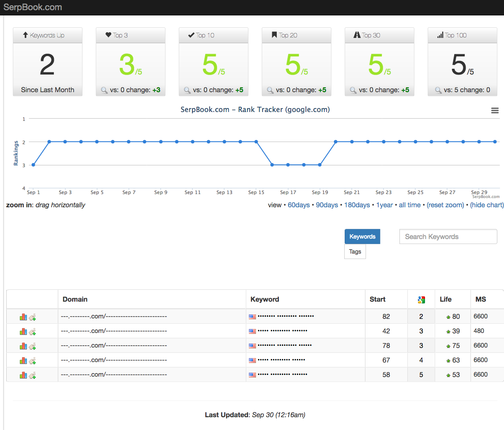Viewport: 504px width, 430px height.
Task: Open bar chart icon for row with Start 42
Action: point(23,331)
